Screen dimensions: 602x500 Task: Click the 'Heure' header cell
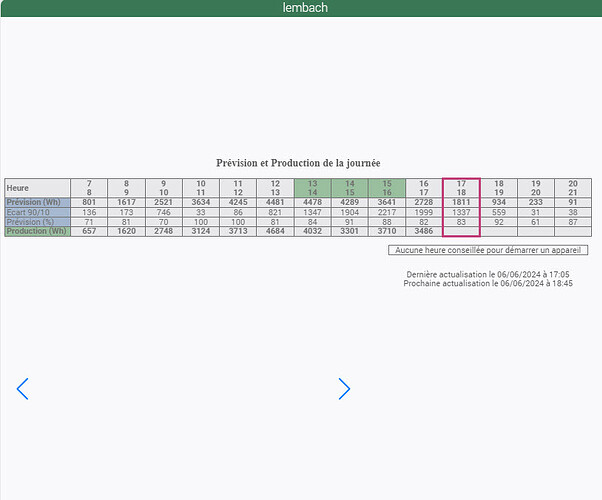click(x=38, y=188)
